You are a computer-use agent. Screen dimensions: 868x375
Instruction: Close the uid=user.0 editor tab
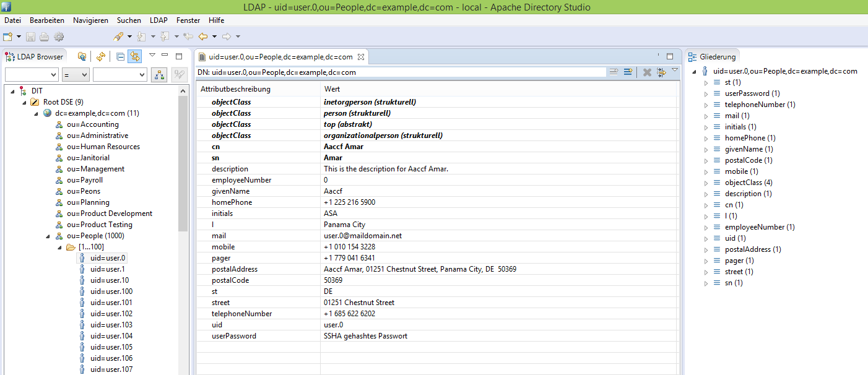[362, 57]
